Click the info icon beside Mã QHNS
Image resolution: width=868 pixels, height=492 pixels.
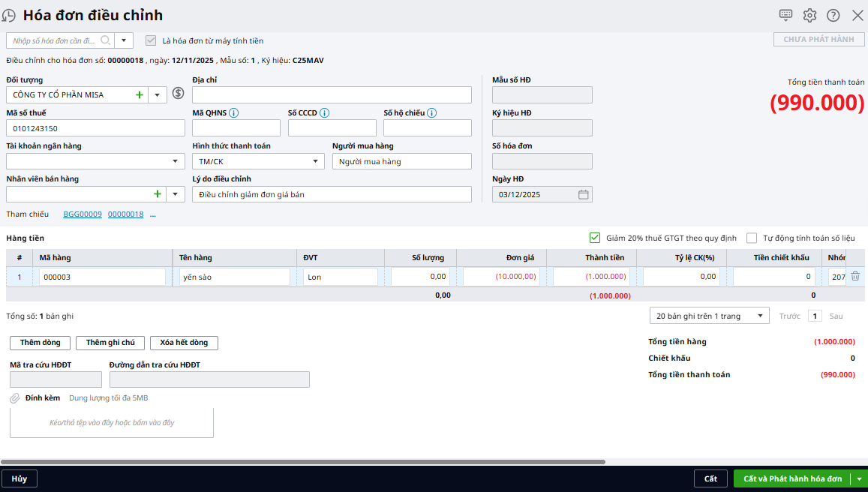[234, 113]
